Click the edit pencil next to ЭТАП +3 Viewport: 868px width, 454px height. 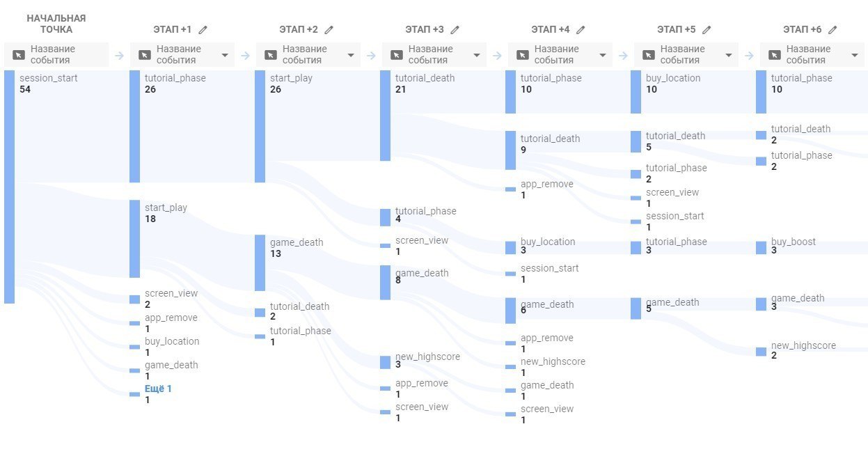[455, 30]
